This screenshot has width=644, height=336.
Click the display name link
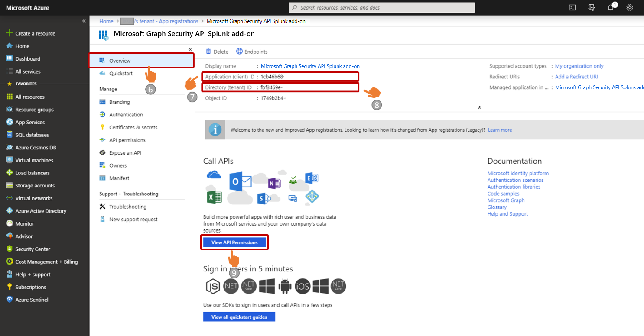(310, 66)
